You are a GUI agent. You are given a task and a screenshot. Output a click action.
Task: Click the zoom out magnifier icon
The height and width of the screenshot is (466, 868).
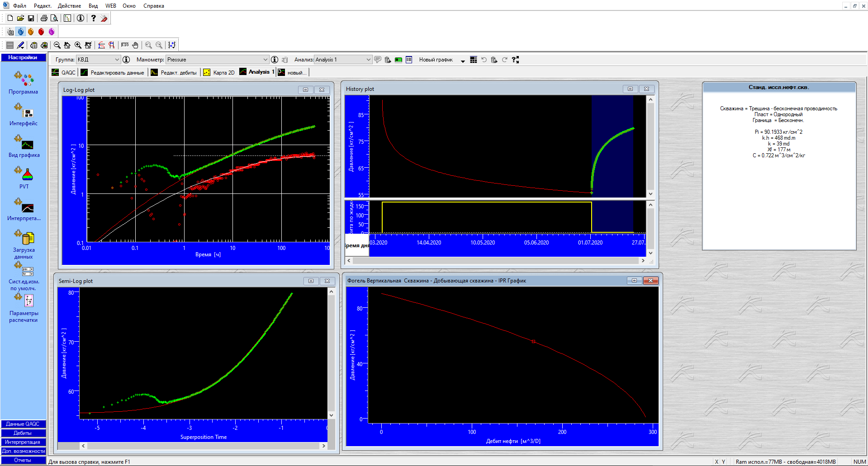tap(57, 45)
